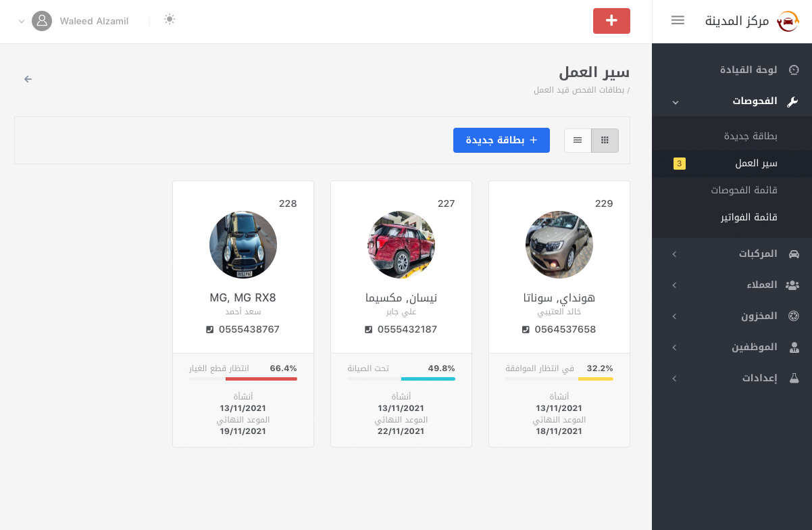Click card number 229
The image size is (812, 530).
point(604,203)
